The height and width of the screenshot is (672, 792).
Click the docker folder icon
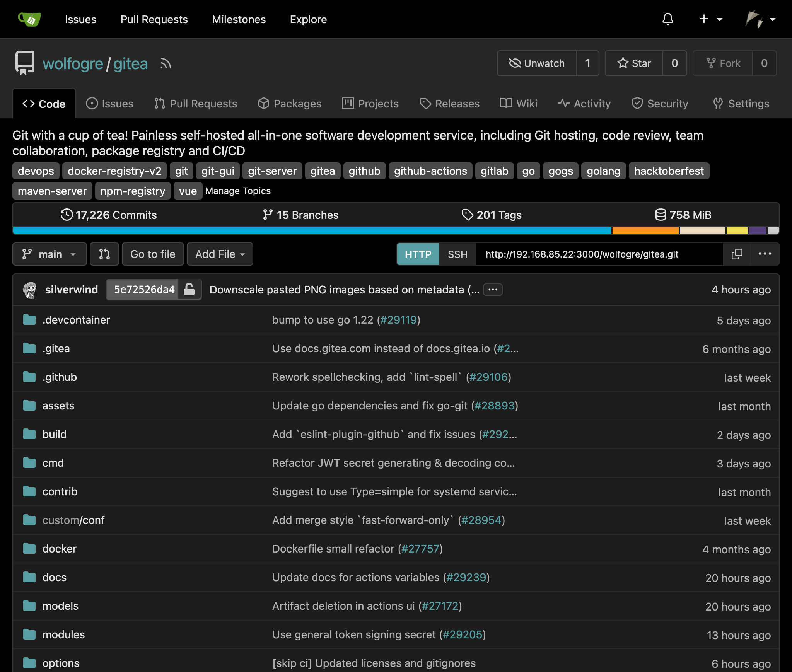point(29,549)
